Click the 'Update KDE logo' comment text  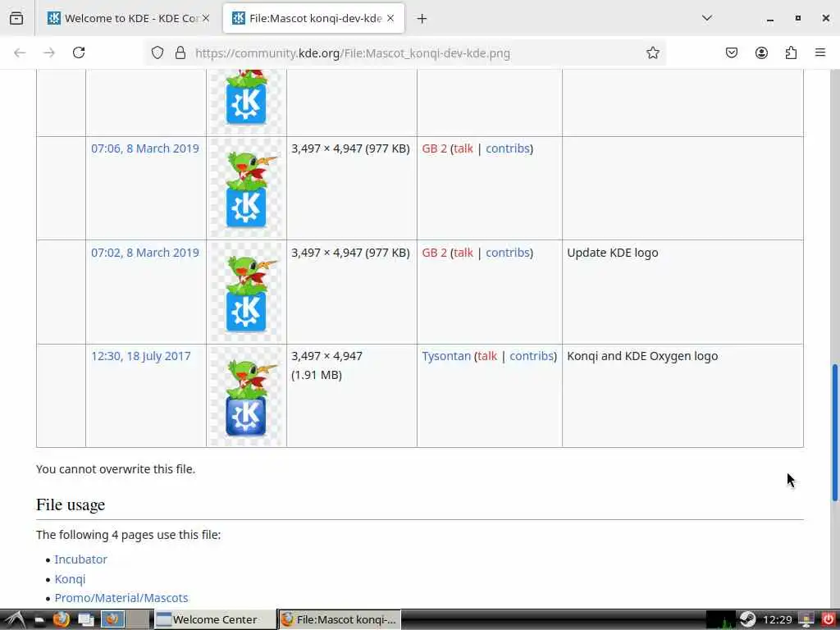point(612,253)
